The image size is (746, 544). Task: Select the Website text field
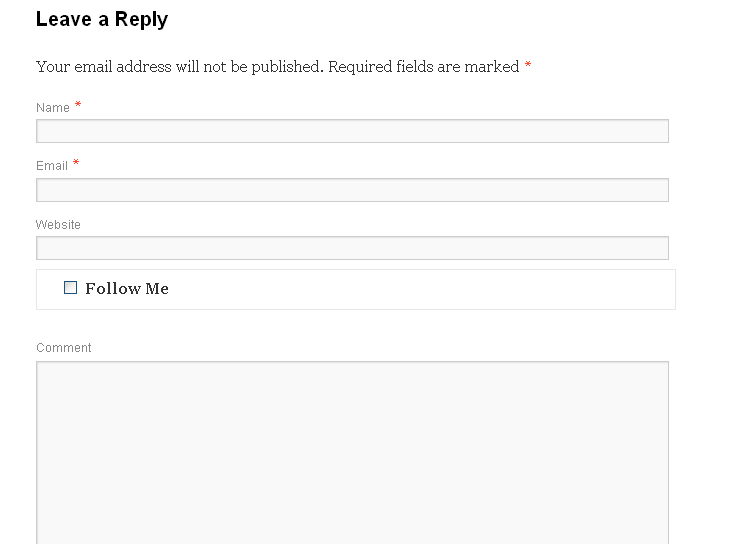[352, 248]
